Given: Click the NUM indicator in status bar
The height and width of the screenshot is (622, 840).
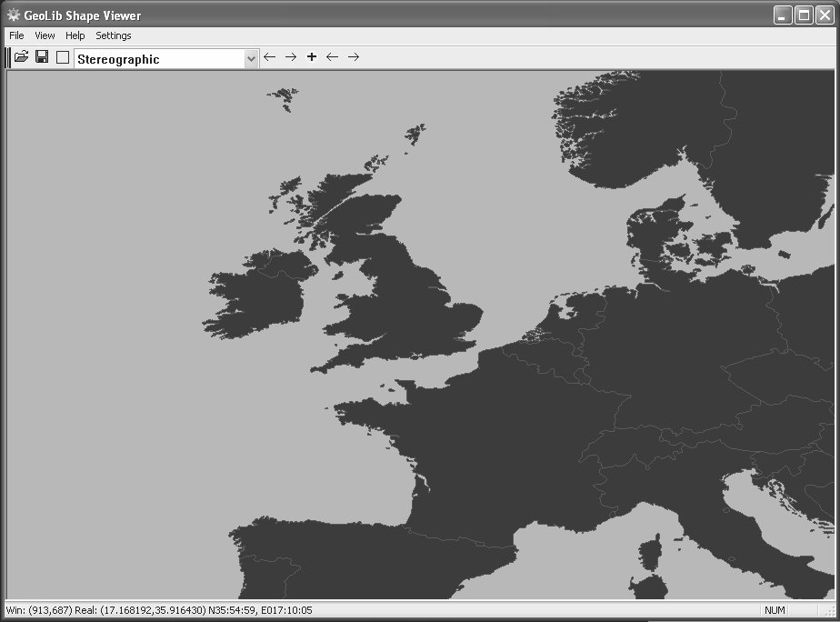Looking at the screenshot, I should [x=775, y=610].
